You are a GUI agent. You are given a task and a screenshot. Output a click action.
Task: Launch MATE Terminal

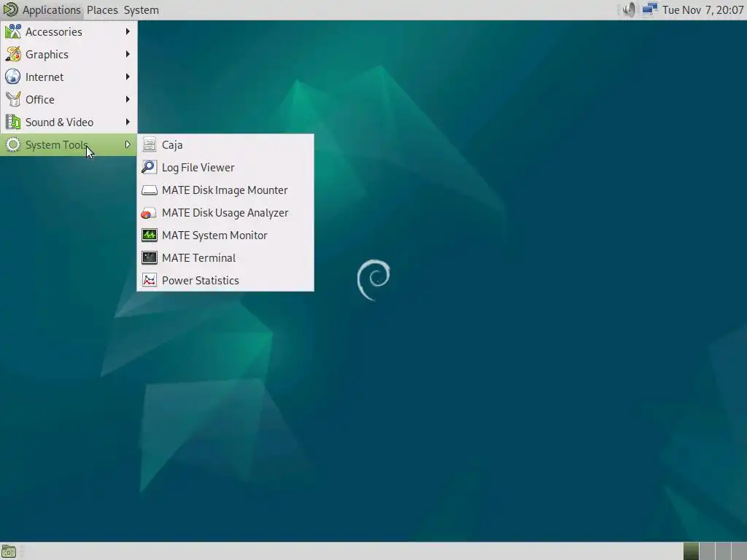click(225, 258)
